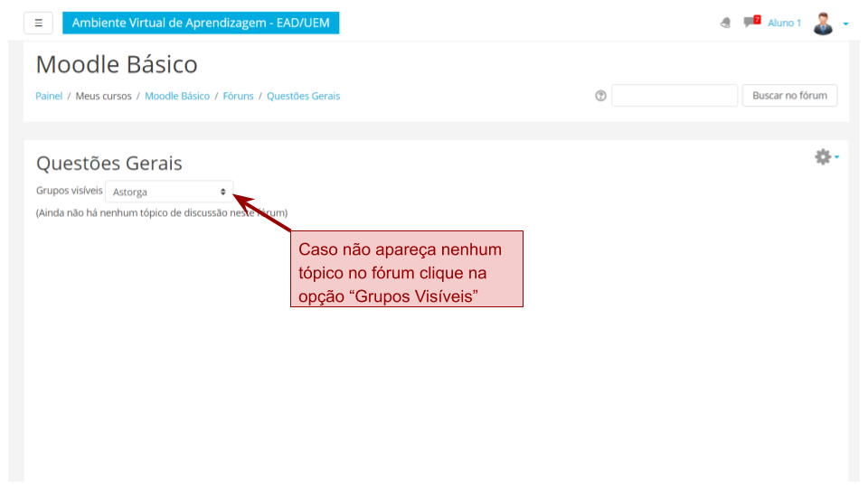The image size is (868, 488).
Task: Expand the user menu caret
Action: (845, 23)
